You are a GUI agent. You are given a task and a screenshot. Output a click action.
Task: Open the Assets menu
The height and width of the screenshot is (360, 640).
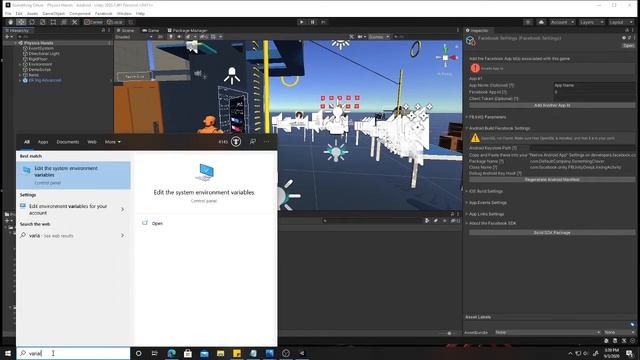click(32, 13)
